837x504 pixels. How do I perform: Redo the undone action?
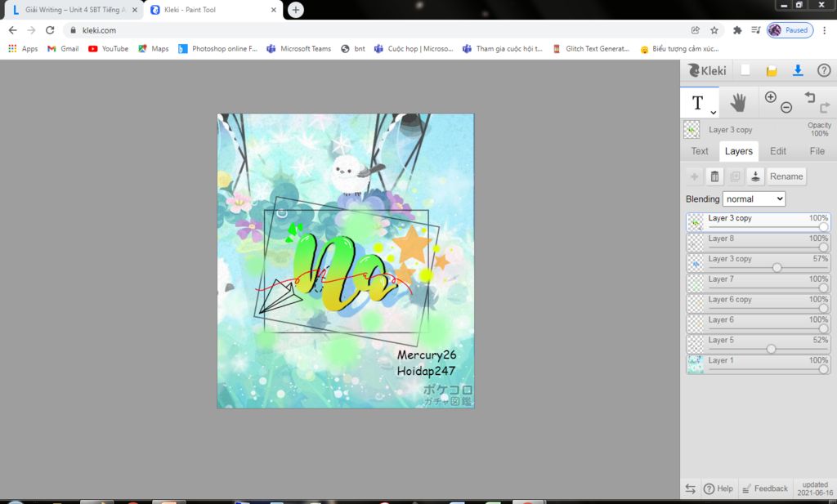825,108
